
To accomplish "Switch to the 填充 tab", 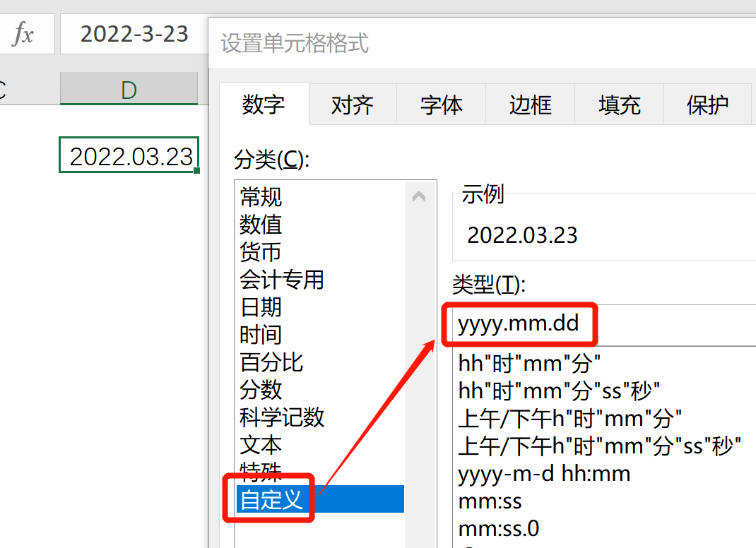I will [x=620, y=105].
